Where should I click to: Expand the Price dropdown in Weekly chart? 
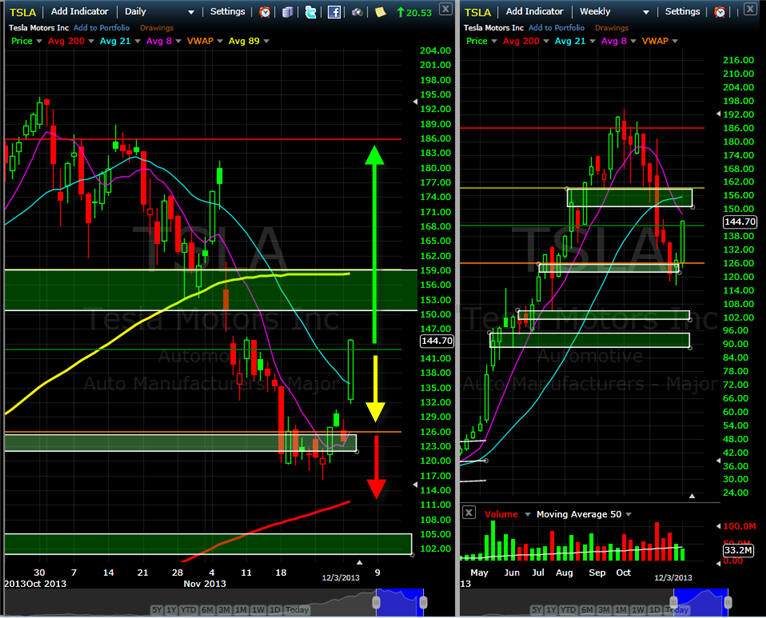pos(494,42)
